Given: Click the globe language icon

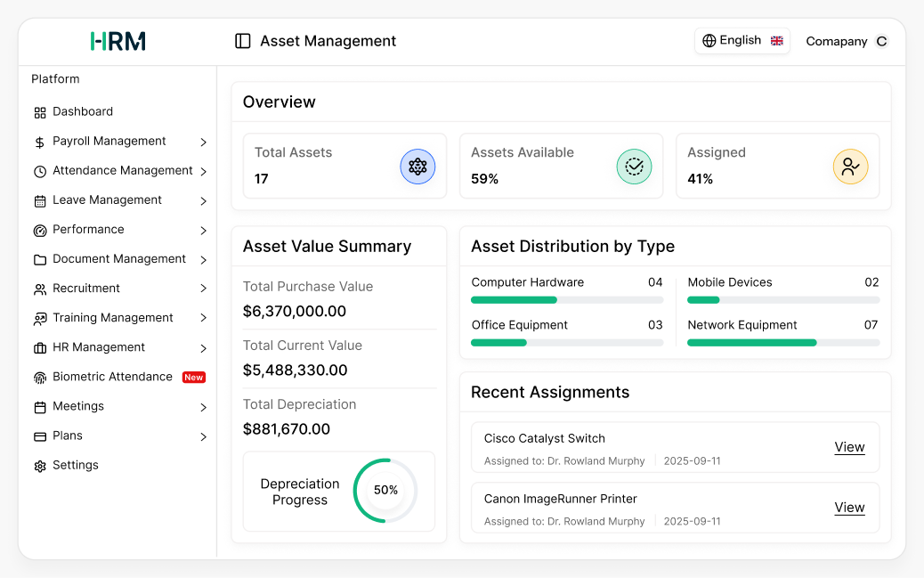Looking at the screenshot, I should (709, 41).
